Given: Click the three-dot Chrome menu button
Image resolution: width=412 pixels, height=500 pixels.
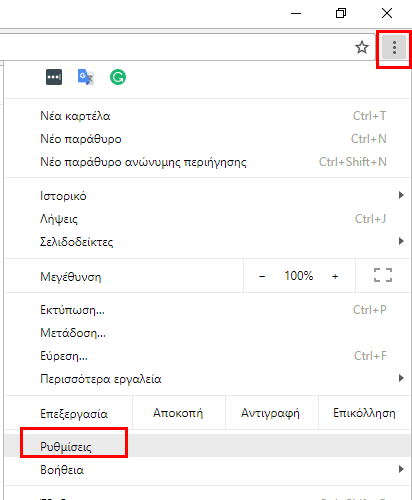Looking at the screenshot, I should (394, 47).
